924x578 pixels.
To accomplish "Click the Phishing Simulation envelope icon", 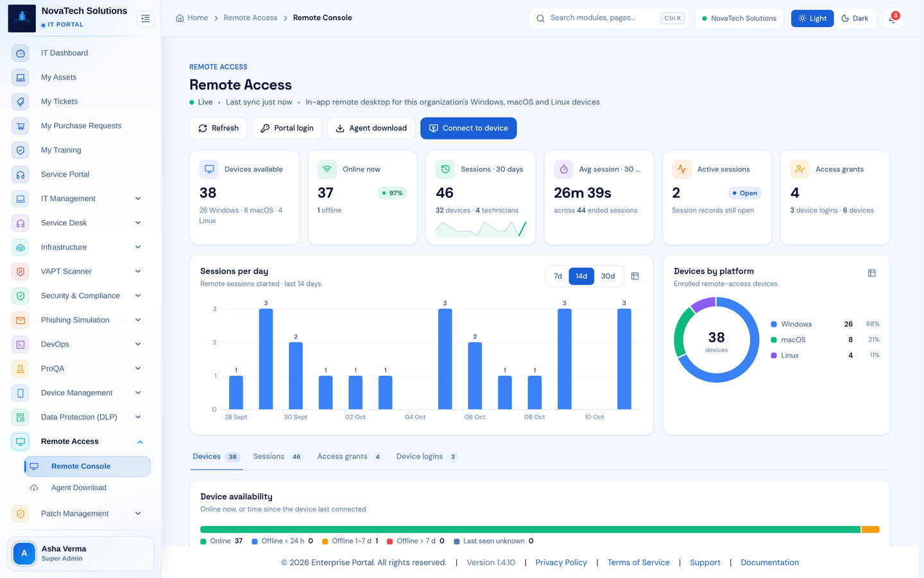I will click(x=21, y=320).
